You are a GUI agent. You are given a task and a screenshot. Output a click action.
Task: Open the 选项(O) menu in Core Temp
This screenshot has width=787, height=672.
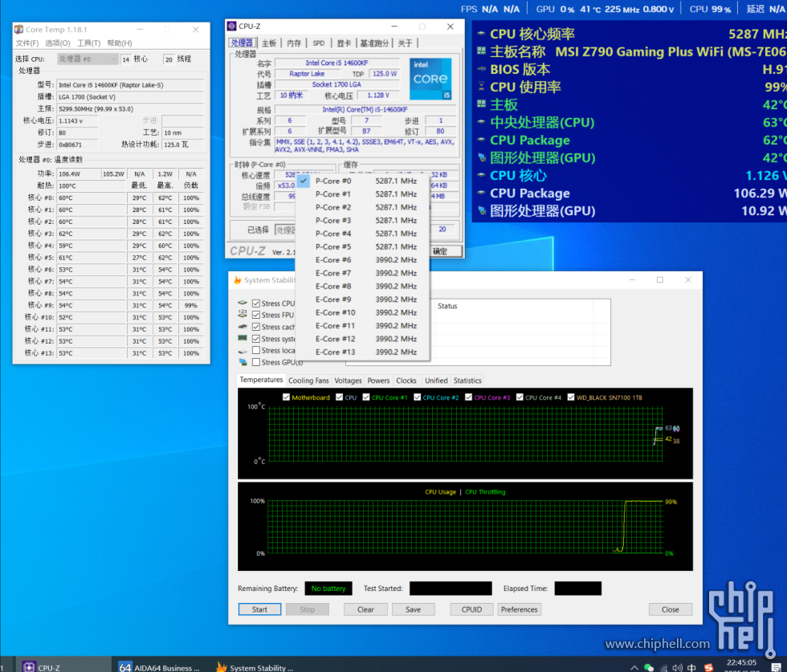(58, 43)
